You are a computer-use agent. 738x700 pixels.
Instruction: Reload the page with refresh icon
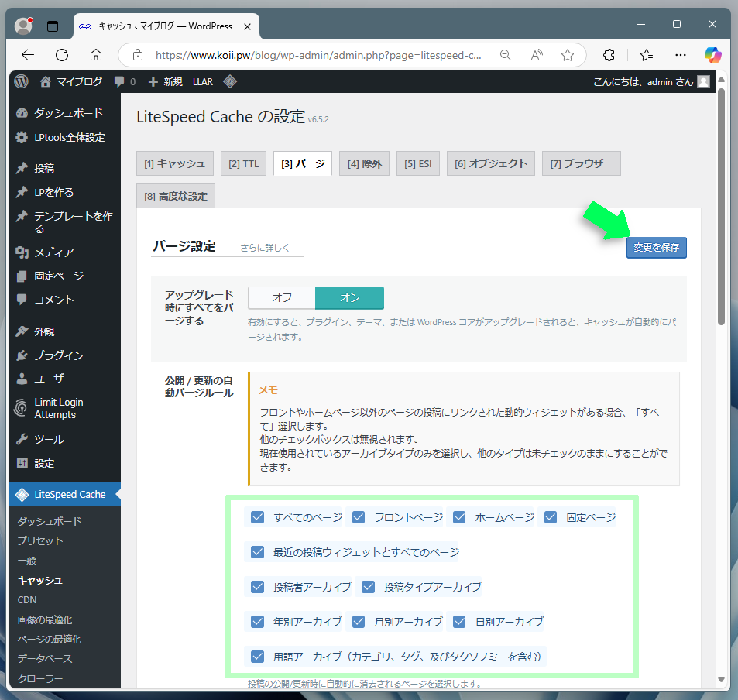(x=62, y=55)
